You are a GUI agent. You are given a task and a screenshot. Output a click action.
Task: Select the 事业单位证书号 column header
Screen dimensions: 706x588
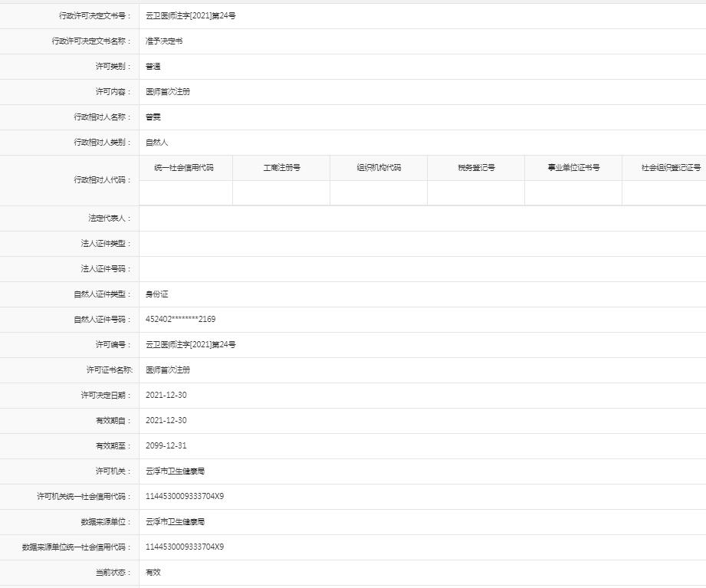pyautogui.click(x=571, y=167)
